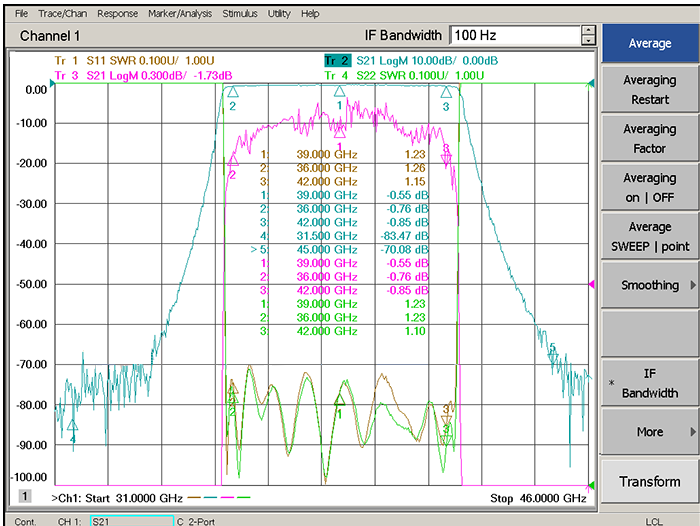Click the Averaging Restart softkey
This screenshot has height=526, width=700.
coord(650,89)
